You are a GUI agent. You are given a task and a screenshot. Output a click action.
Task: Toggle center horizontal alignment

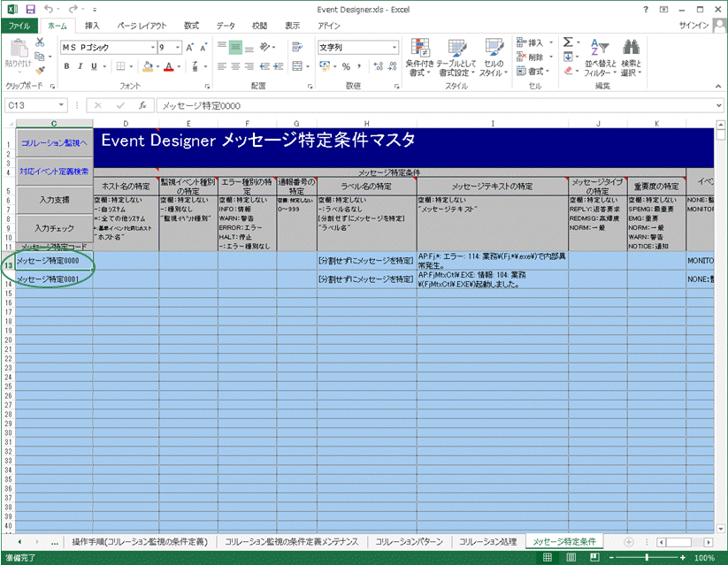[x=235, y=66]
